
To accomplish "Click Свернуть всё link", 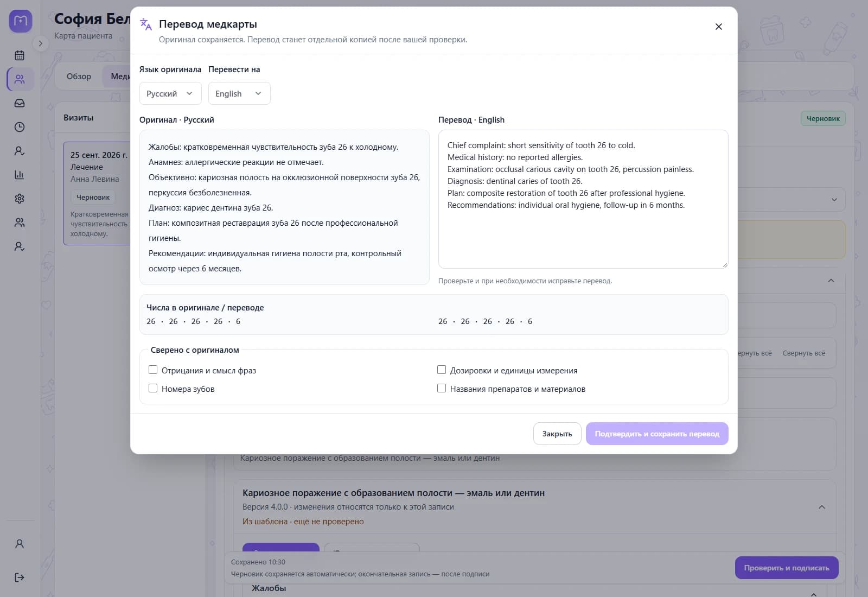I will (803, 353).
